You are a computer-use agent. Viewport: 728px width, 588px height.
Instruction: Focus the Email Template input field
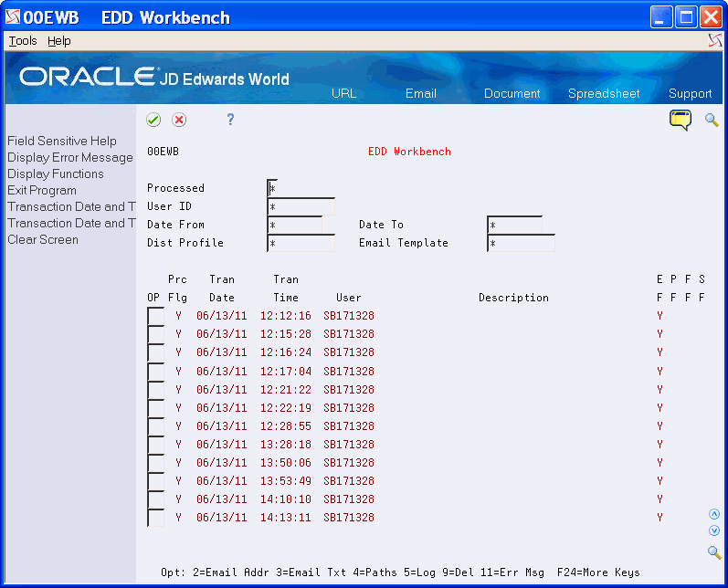tap(521, 243)
